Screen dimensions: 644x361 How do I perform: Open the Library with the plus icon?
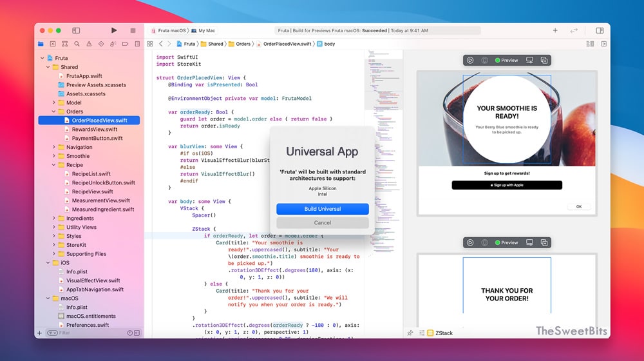(x=555, y=30)
